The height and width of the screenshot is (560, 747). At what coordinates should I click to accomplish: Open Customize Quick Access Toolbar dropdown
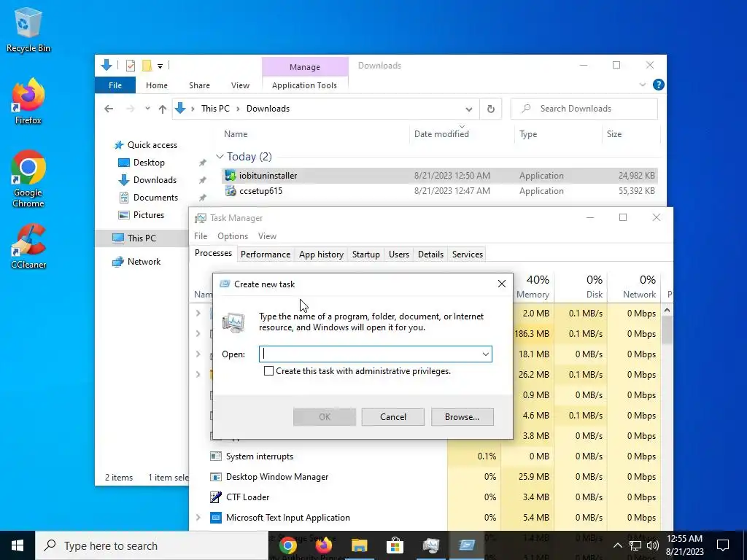coord(160,66)
